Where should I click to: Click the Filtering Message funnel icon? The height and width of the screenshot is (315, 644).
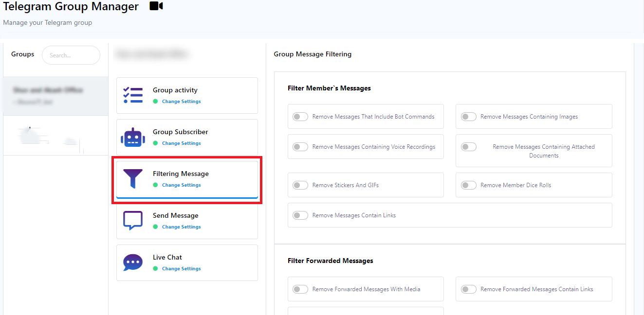(x=133, y=179)
